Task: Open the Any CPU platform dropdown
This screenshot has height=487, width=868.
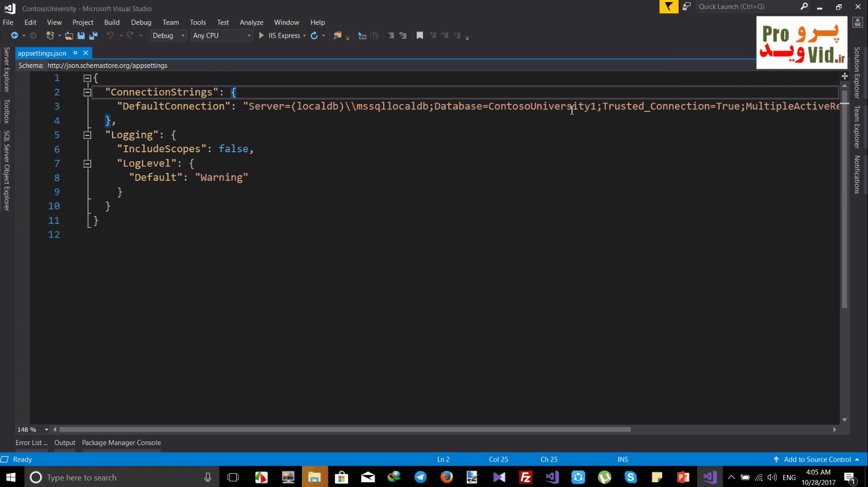Action: click(x=221, y=36)
